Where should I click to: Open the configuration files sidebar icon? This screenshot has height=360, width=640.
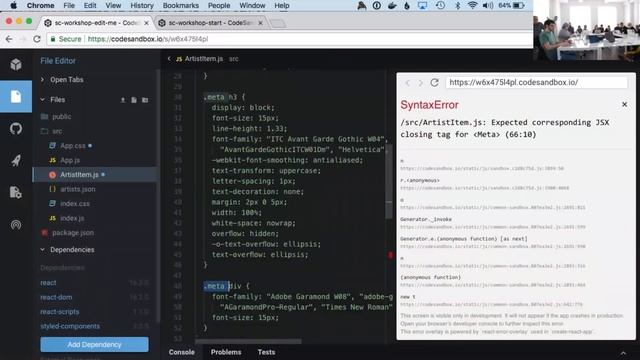tap(16, 192)
